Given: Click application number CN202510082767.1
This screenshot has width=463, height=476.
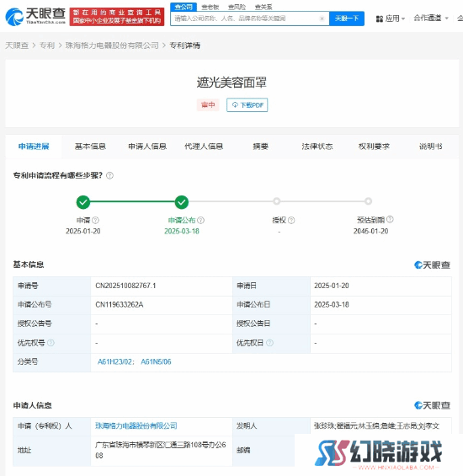Looking at the screenshot, I should tap(125, 286).
